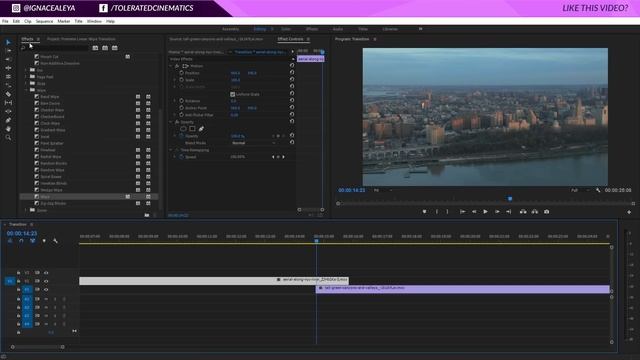Select the Selection arrow tool
640x360 pixels.
click(8, 42)
